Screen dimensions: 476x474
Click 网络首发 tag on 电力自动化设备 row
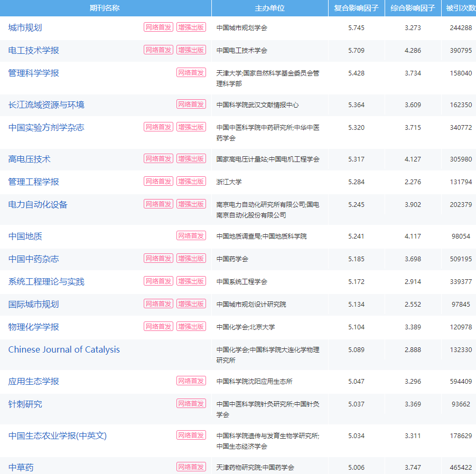(x=158, y=204)
